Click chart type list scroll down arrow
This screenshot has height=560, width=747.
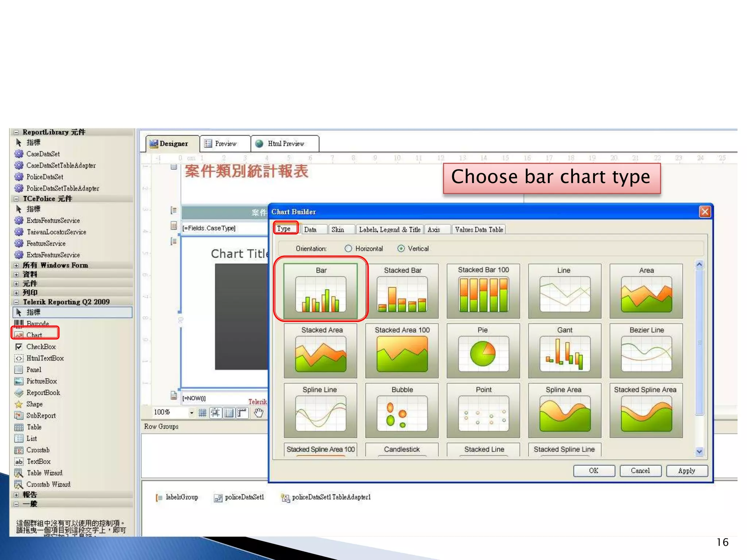(x=699, y=451)
